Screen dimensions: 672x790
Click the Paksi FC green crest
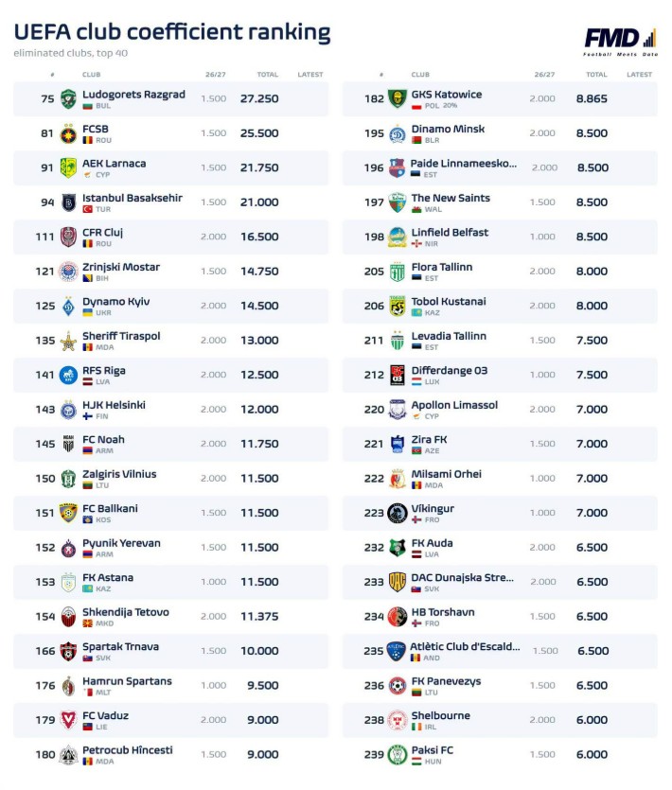(398, 755)
